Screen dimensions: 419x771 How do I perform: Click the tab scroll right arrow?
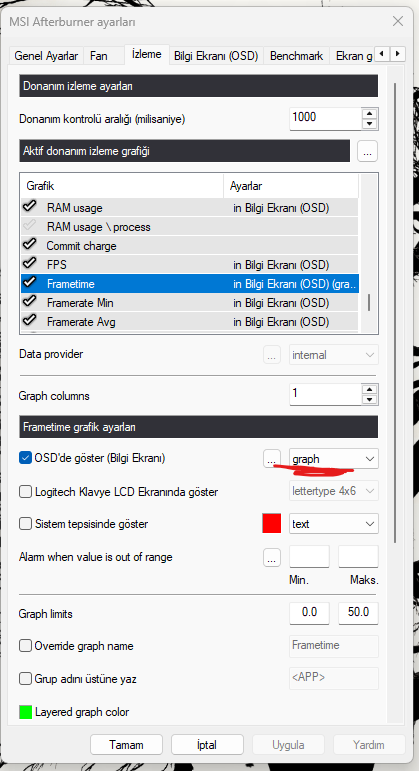[398, 54]
